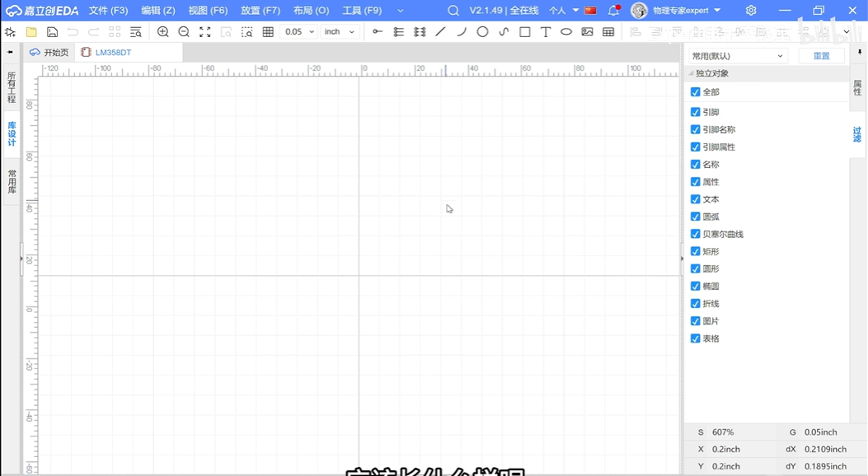Select the rectangle drawing tool
Viewport: 868px width, 476px height.
pyautogui.click(x=524, y=32)
